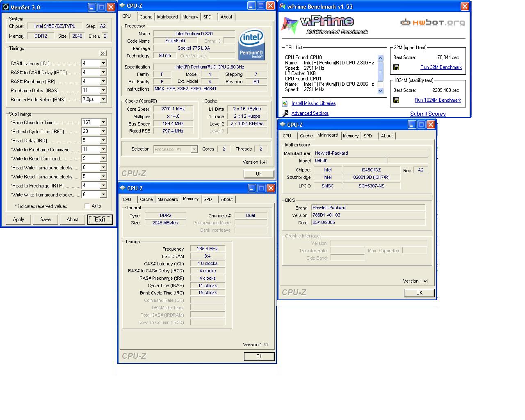Close the wPrime Benchmark window
The height and width of the screenshot is (420, 525).
(465, 6)
